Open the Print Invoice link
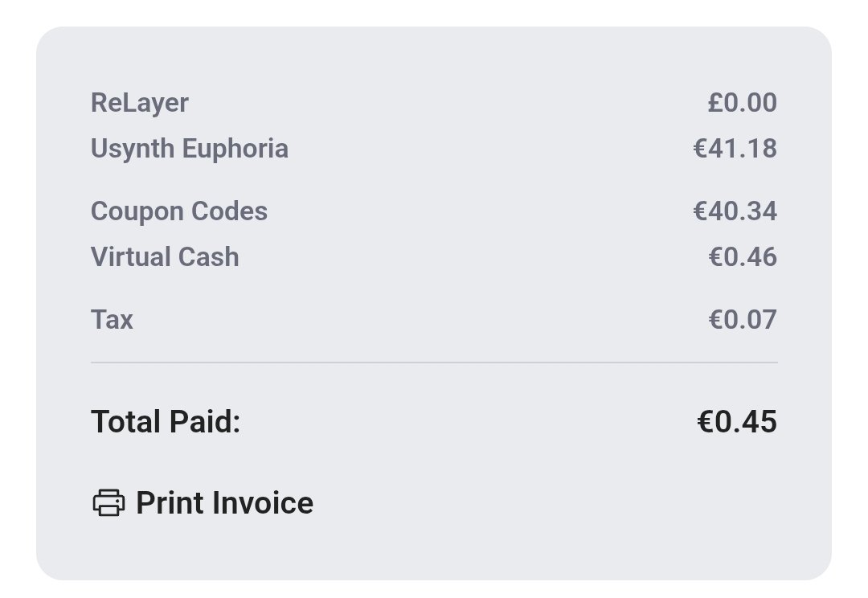Viewport: 868px width, 598px height. (223, 503)
